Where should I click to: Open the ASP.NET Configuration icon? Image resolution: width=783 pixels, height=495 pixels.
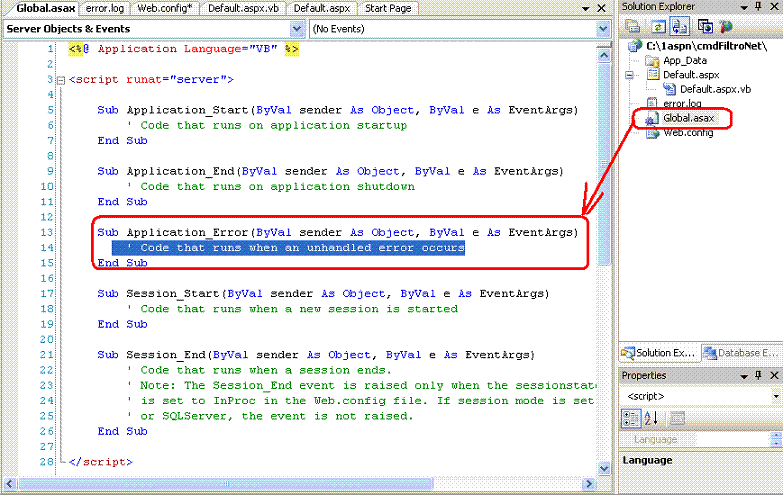[726, 26]
